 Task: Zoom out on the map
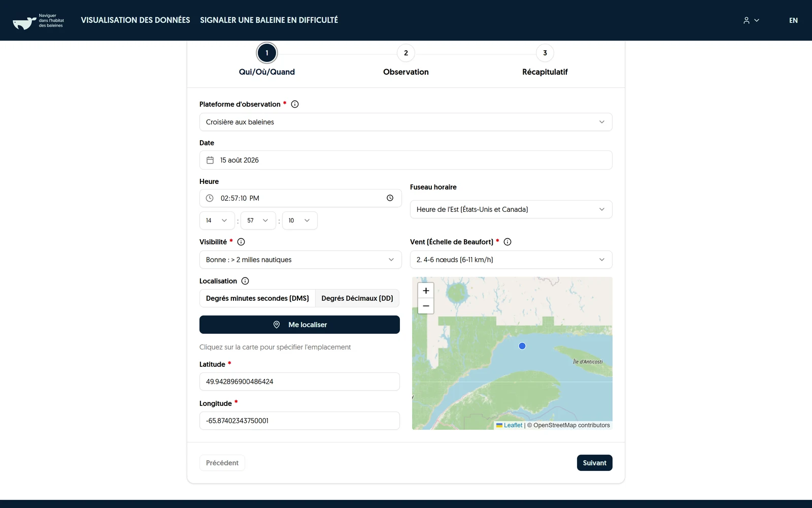[426, 306]
